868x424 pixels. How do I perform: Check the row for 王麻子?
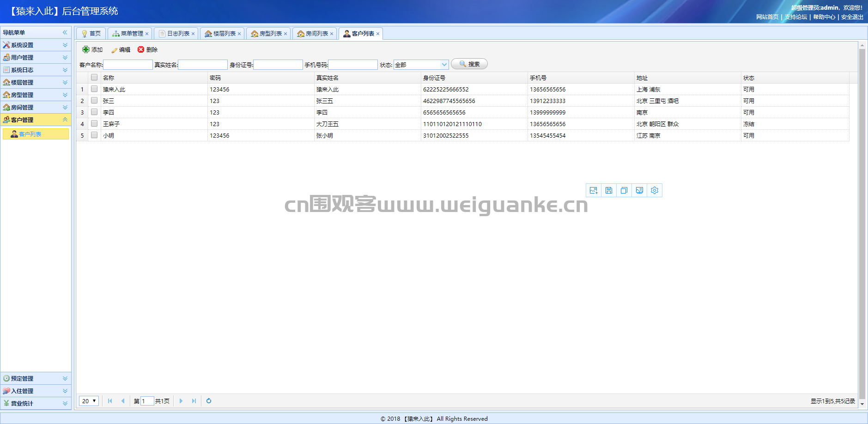[x=94, y=123]
